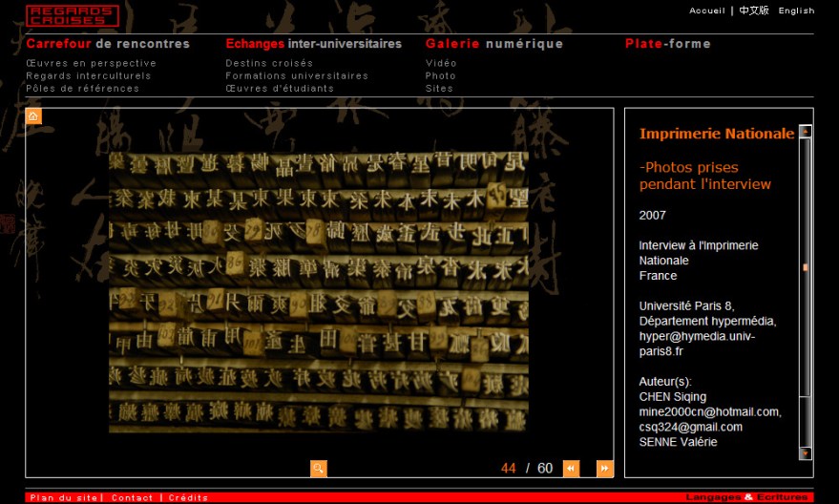Open Carrefour de rencontres menu
839x504 pixels.
pos(108,44)
